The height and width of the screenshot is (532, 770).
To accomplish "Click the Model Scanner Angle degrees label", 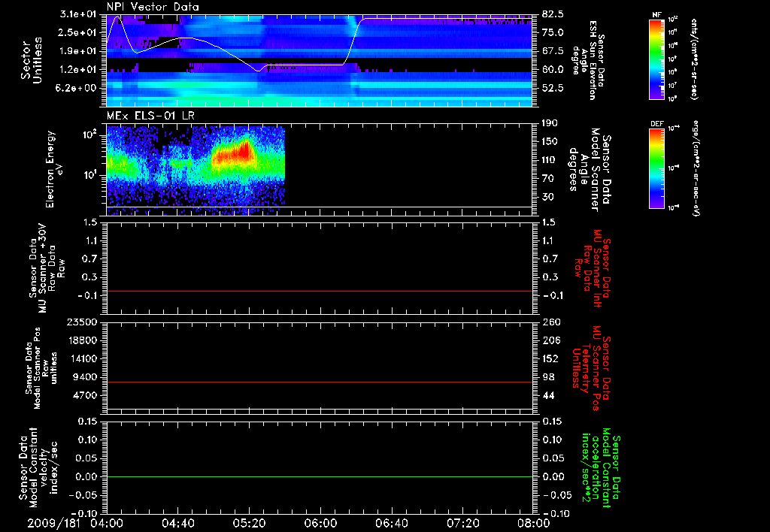I will (x=590, y=169).
